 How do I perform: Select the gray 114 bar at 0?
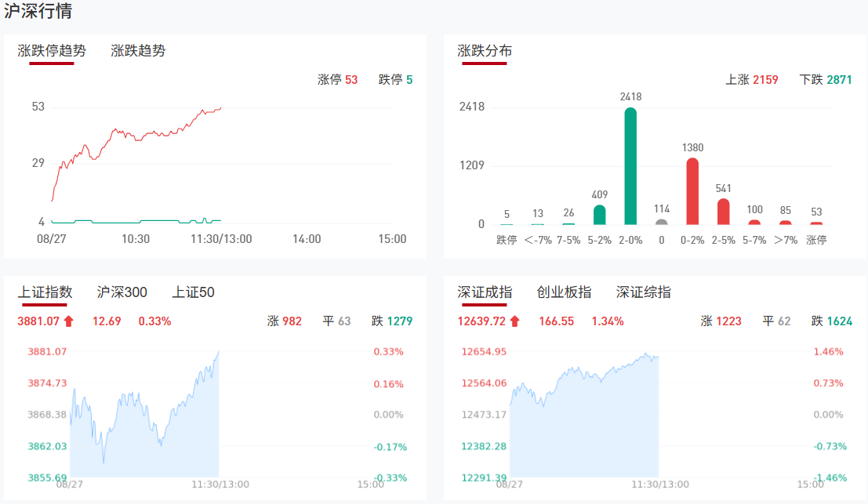click(x=662, y=222)
